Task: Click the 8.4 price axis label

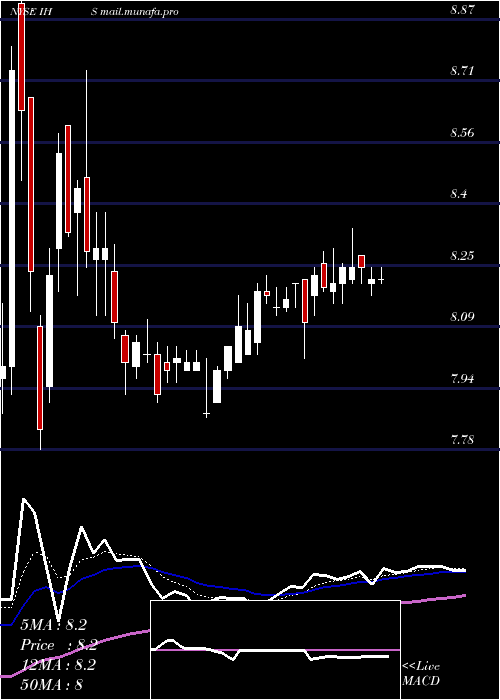Action: 459,194
